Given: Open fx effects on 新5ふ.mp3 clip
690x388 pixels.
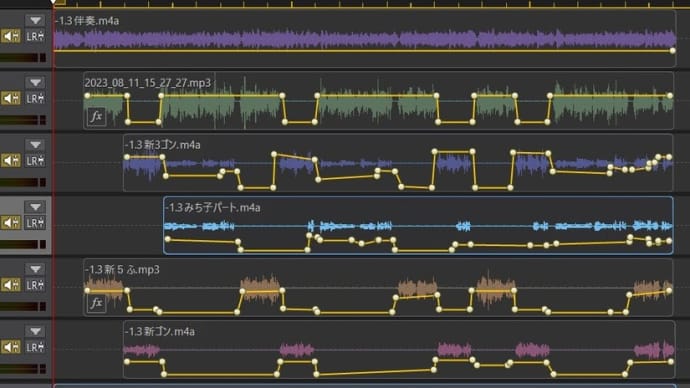Looking at the screenshot, I should point(96,304).
